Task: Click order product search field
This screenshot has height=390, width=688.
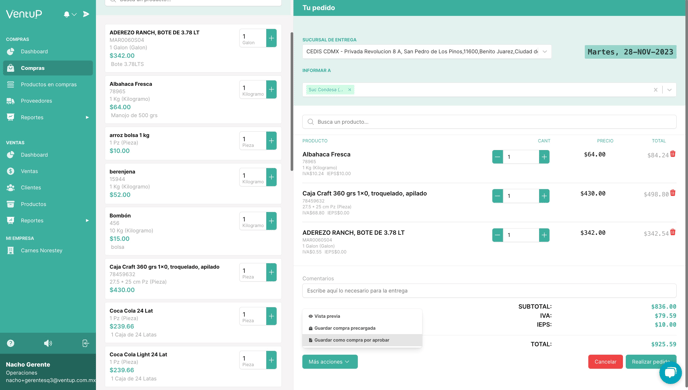Action: (489, 122)
